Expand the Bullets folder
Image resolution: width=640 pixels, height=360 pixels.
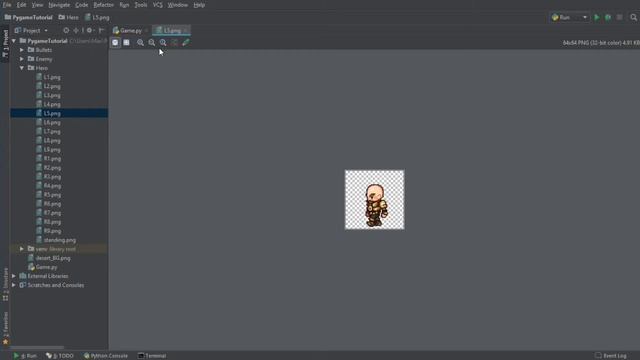[22, 50]
